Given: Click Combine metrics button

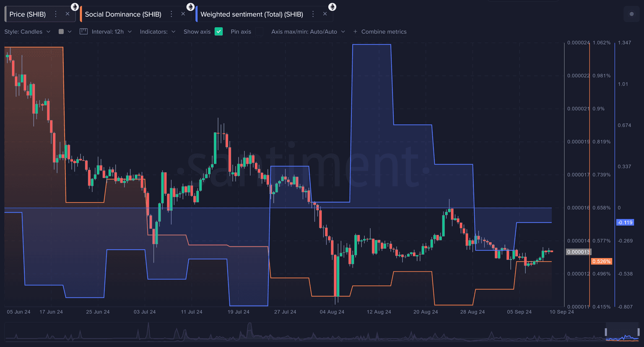Looking at the screenshot, I should 380,31.
